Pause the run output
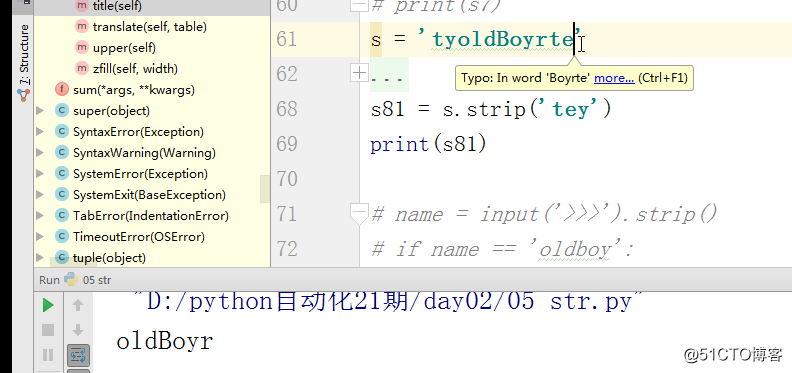Screen dimensions: 792x373 (48, 355)
